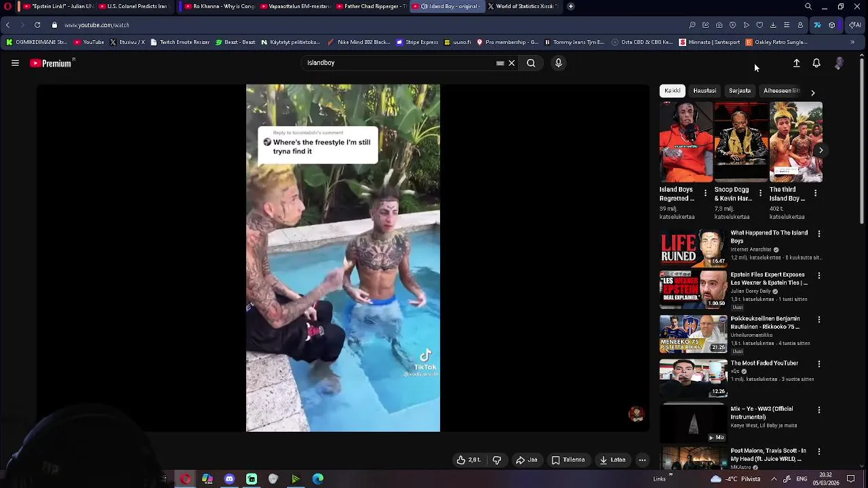The width and height of the screenshot is (868, 488).
Task: Click the Tallenna save button
Action: 568,460
